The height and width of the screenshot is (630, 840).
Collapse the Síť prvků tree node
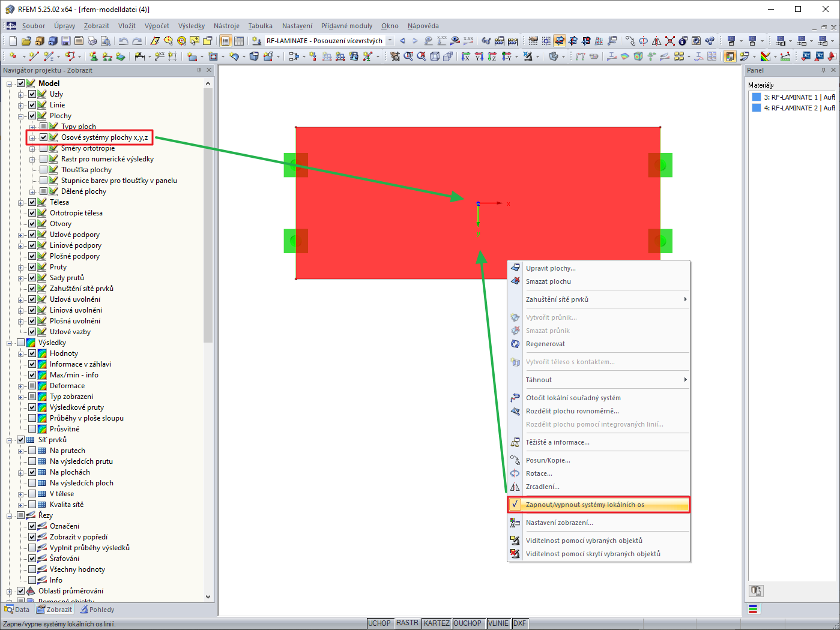click(10, 440)
